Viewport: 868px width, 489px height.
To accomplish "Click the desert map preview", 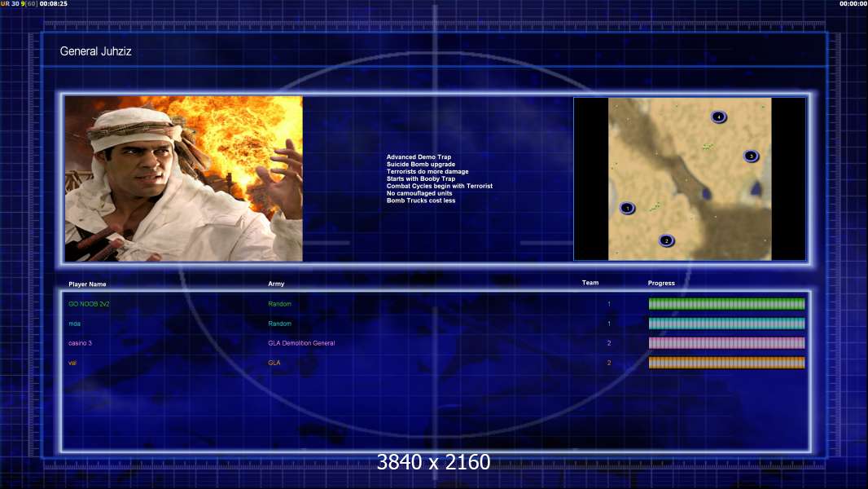I will [690, 178].
